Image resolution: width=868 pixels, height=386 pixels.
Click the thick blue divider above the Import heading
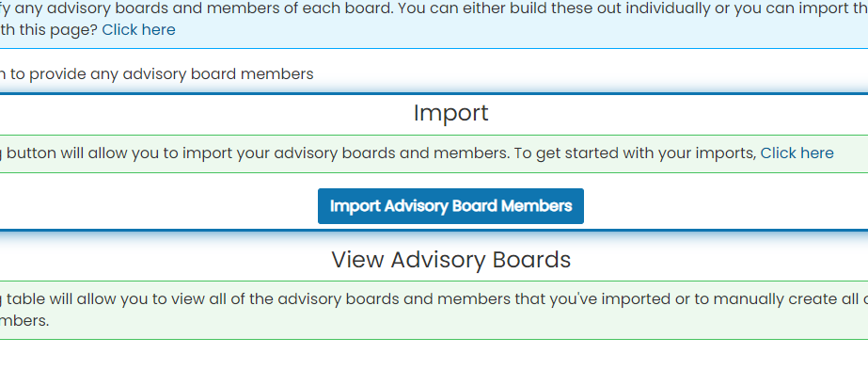coord(434,93)
